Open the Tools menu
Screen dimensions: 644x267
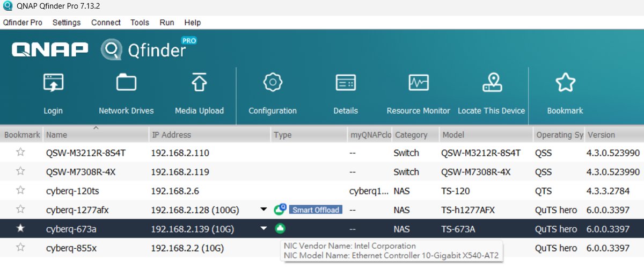click(x=140, y=23)
